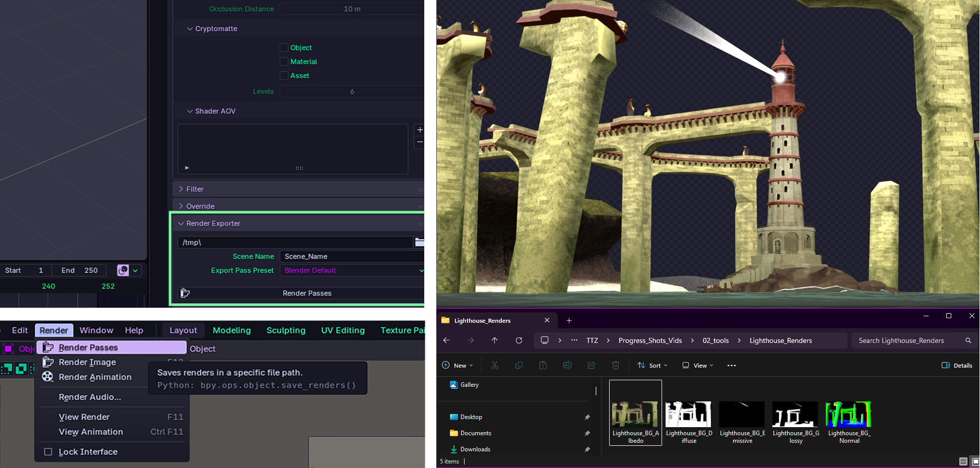This screenshot has height=468, width=980.
Task: Open the See more ellipsis in explorer toolbar
Action: coord(732,365)
